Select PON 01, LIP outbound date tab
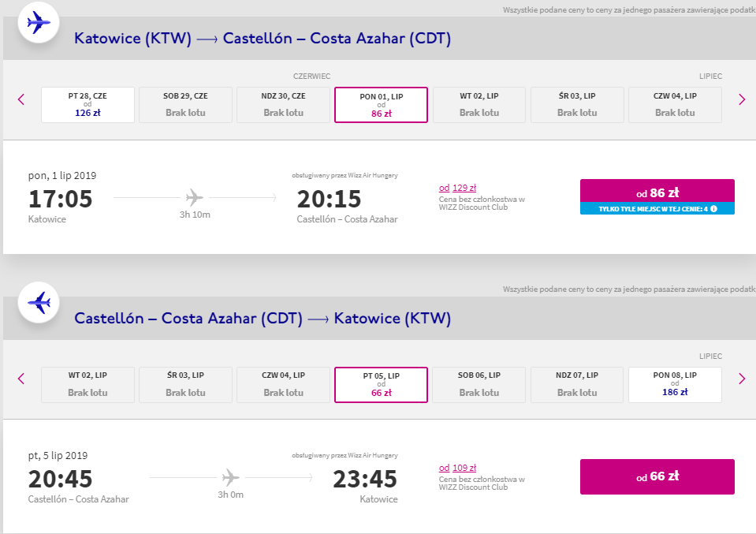This screenshot has width=756, height=534. (x=381, y=105)
